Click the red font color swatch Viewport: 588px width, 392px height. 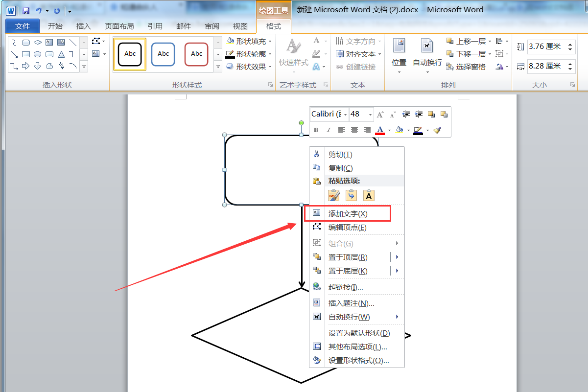tap(380, 130)
